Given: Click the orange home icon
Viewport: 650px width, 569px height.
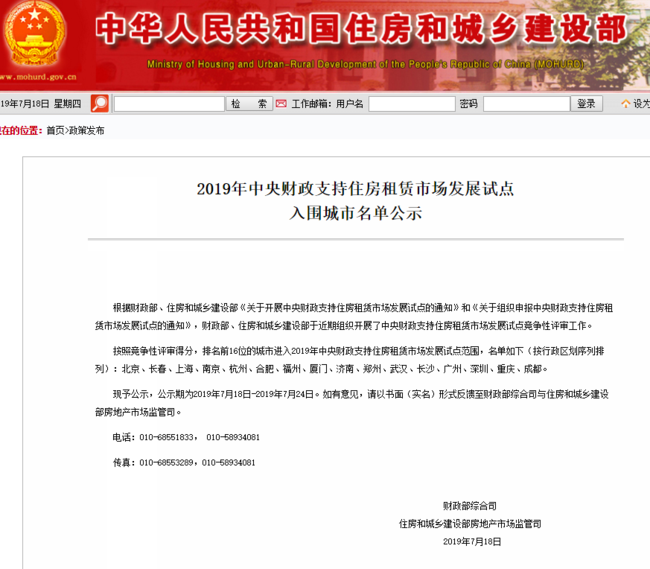Looking at the screenshot, I should (626, 104).
